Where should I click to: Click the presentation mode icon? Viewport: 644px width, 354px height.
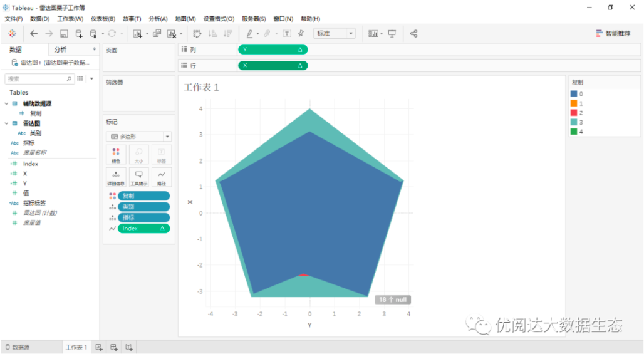click(392, 34)
